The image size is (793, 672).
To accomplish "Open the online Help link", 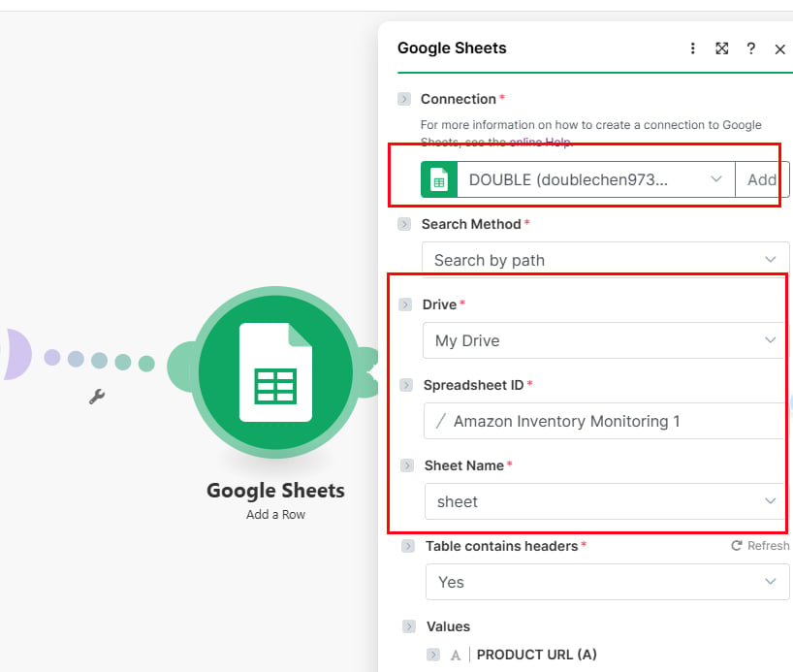I will click(x=540, y=143).
